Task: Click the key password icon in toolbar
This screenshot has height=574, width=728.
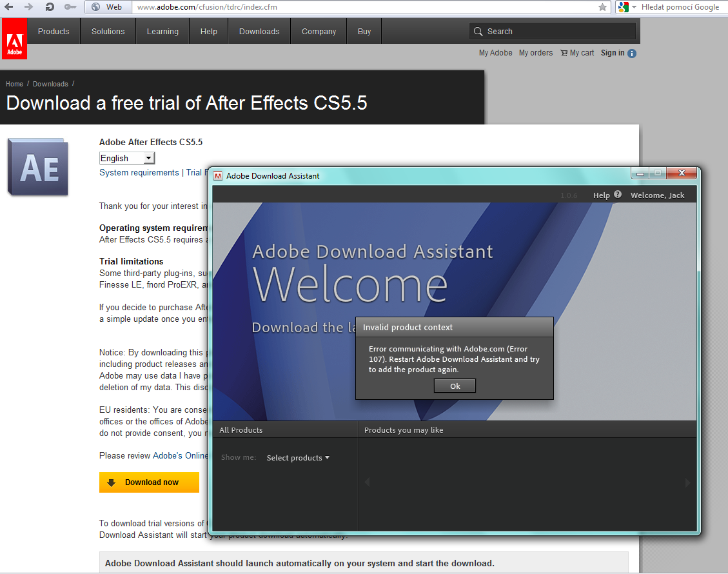Action: coord(70,7)
